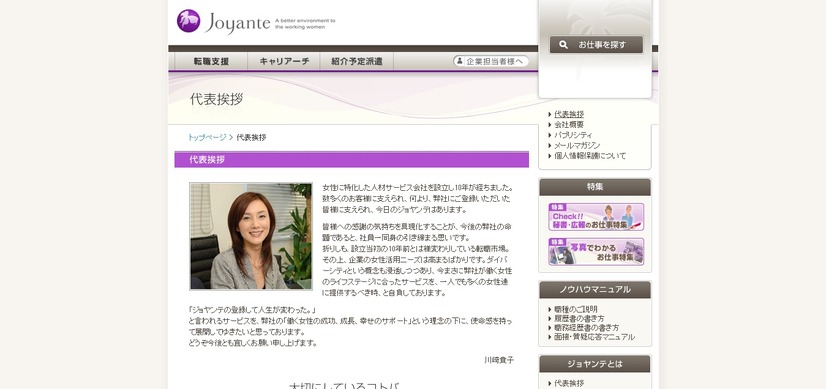
Task: Open the メールマガジン sidebar link
Action: pos(577,145)
